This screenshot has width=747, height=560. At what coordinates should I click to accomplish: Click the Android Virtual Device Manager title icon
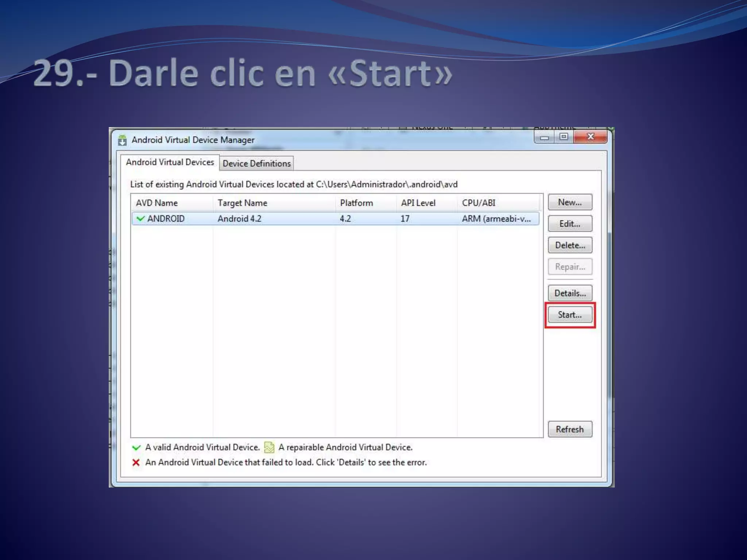tap(122, 140)
